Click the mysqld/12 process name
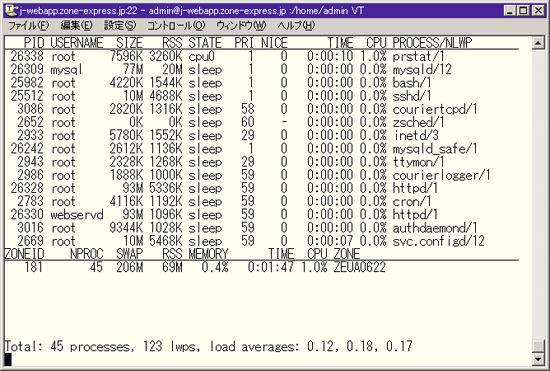 (x=422, y=69)
